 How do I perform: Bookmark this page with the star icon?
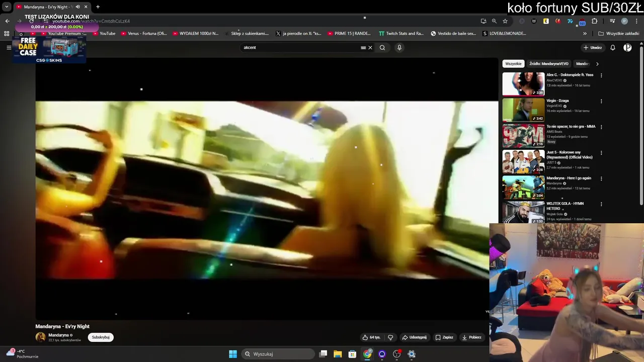(505, 21)
